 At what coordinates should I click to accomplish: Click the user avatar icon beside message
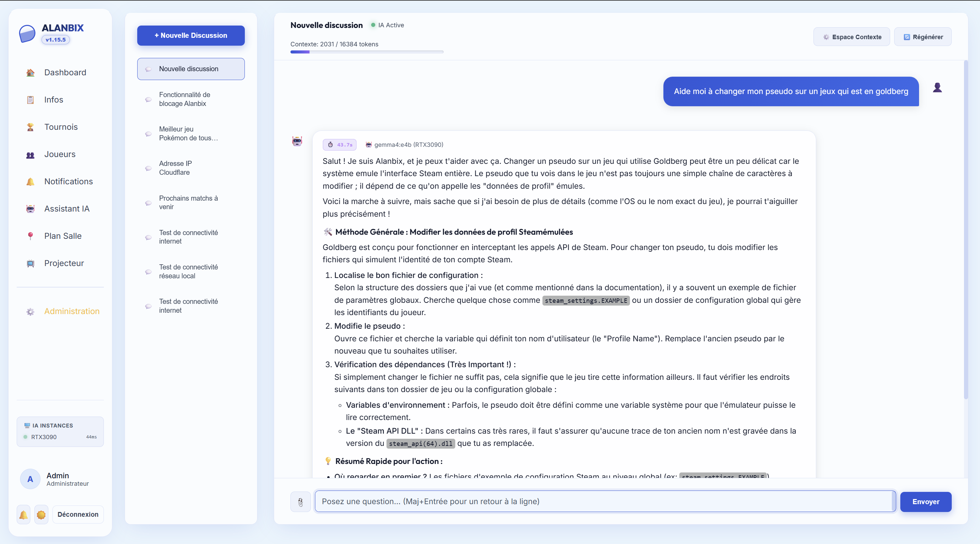click(937, 88)
